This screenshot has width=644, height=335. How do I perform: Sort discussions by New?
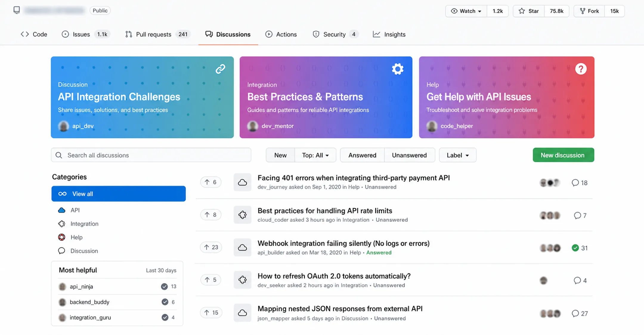coord(280,155)
